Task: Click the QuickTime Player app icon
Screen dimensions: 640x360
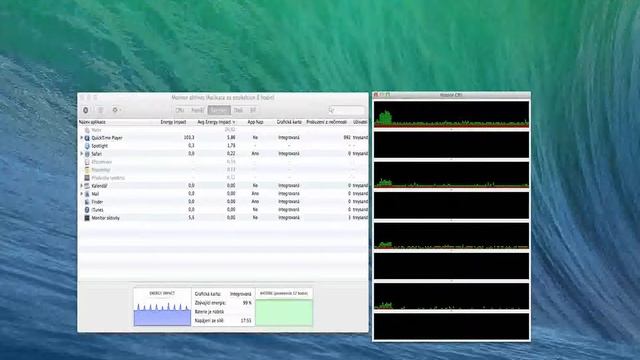Action: click(x=87, y=138)
